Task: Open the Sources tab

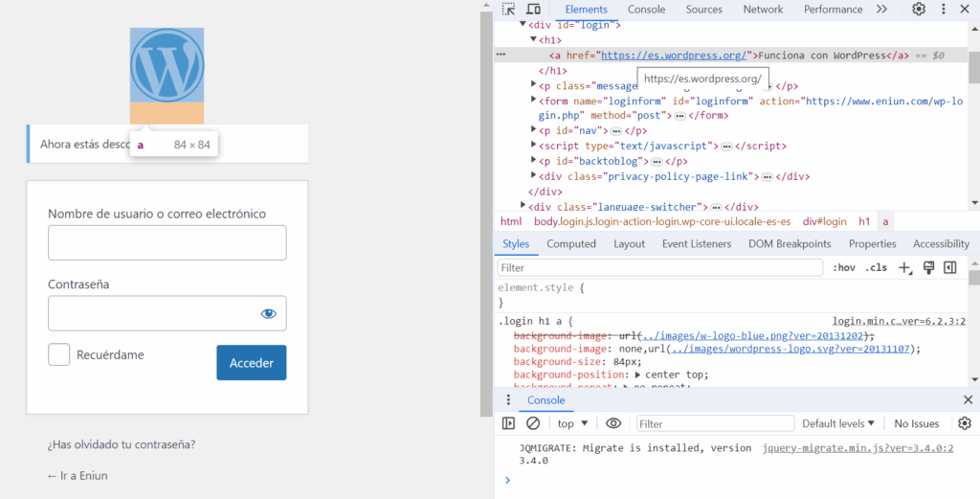Action: tap(703, 10)
